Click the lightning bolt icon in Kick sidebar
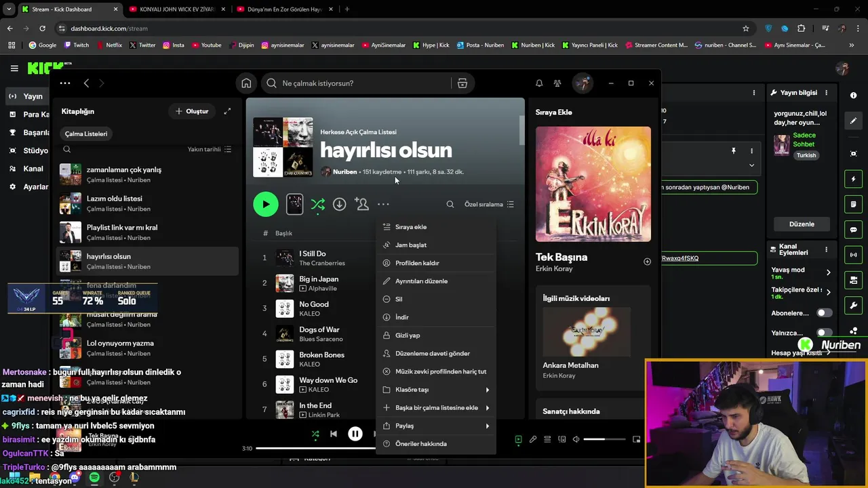The height and width of the screenshot is (488, 868). pos(853,180)
